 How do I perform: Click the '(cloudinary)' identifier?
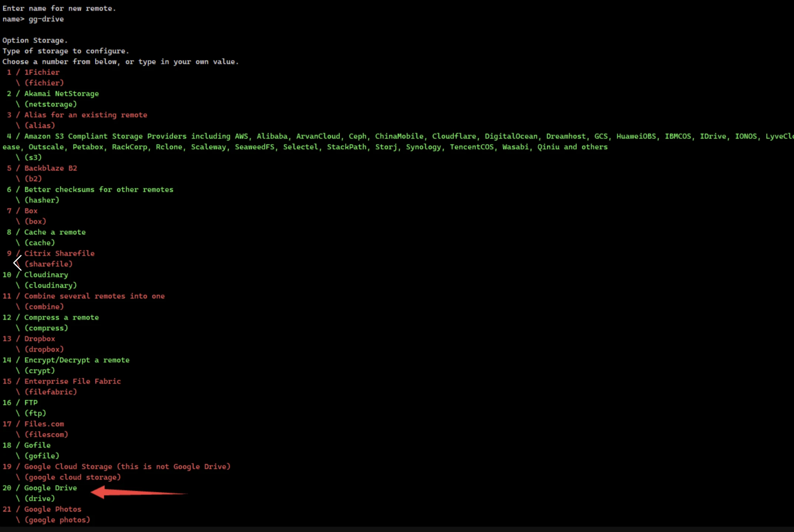coord(51,286)
